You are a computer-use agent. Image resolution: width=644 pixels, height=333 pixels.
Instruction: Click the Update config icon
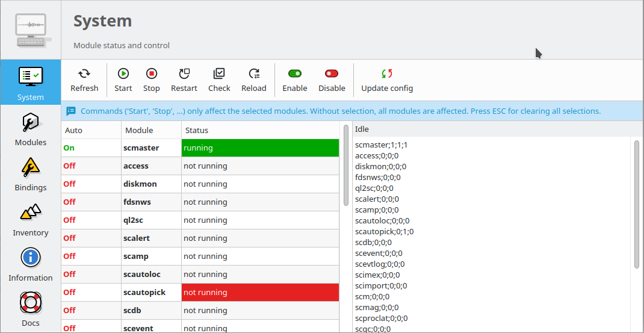tap(387, 74)
